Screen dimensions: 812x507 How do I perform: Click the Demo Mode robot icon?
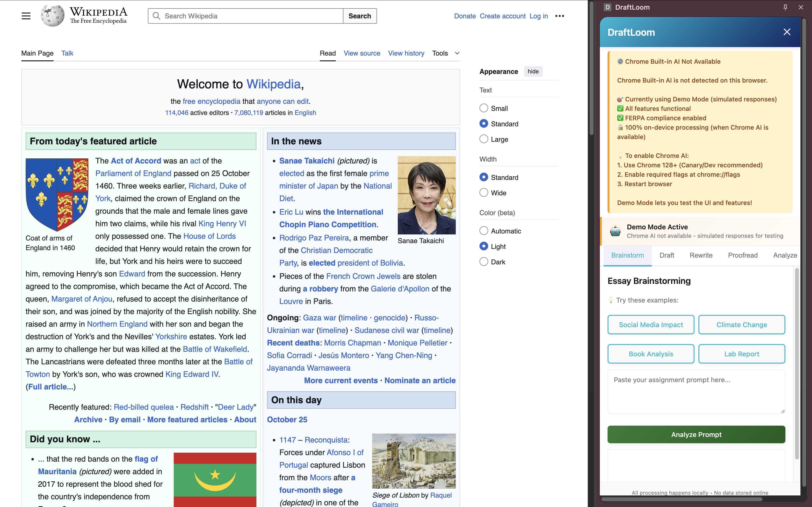click(615, 231)
